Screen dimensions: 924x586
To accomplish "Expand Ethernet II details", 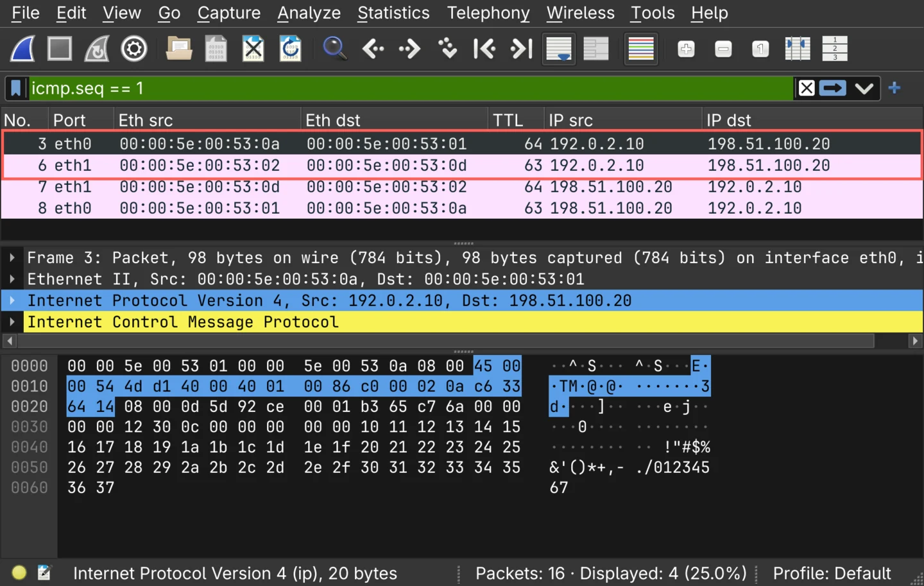I will (x=12, y=279).
